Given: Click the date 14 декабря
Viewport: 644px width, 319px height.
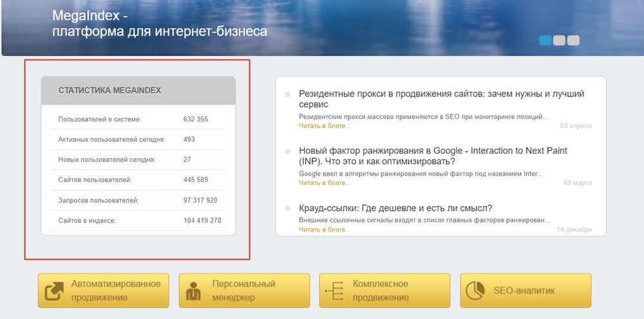Looking at the screenshot, I should tap(574, 230).
